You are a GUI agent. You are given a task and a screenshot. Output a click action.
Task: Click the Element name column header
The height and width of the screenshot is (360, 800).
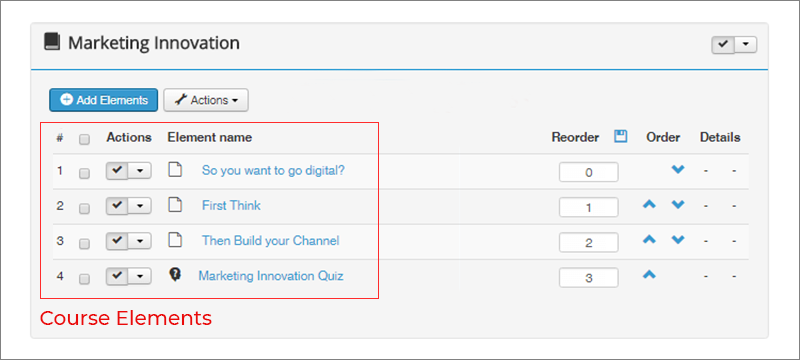pos(210,137)
